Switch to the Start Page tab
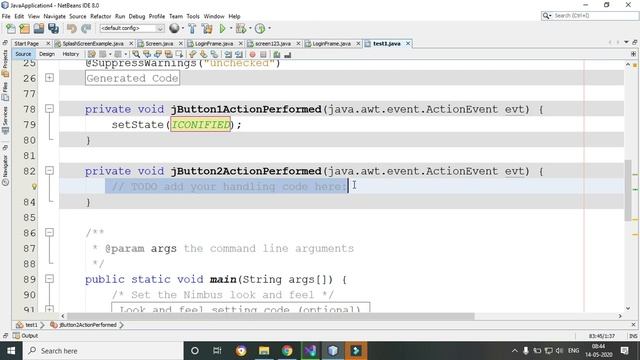Screen dimensions: 640x360 pyautogui.click(x=27, y=44)
